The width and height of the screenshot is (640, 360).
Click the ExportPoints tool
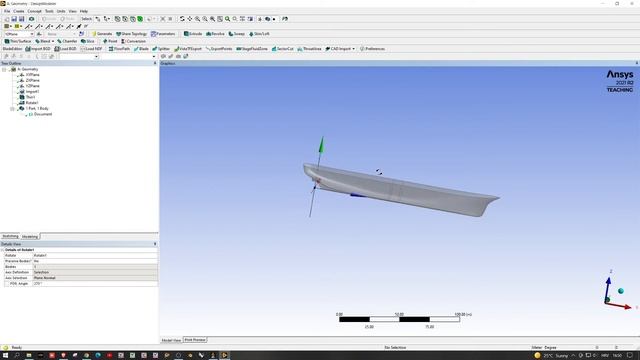coord(219,49)
